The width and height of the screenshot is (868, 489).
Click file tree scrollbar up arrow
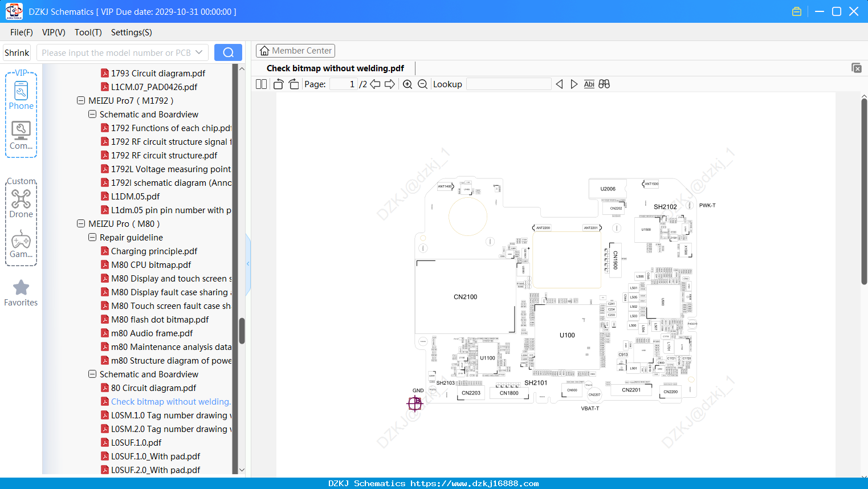(x=242, y=68)
